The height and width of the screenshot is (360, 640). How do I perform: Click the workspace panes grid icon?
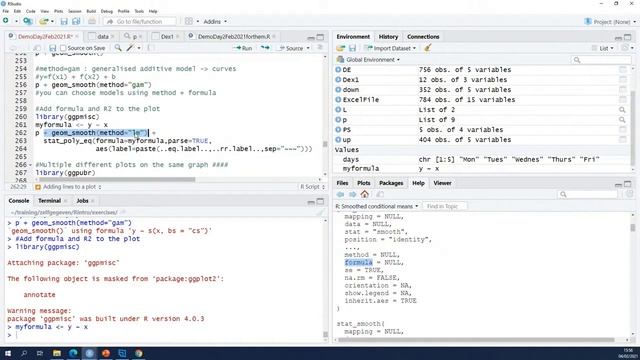[189, 21]
